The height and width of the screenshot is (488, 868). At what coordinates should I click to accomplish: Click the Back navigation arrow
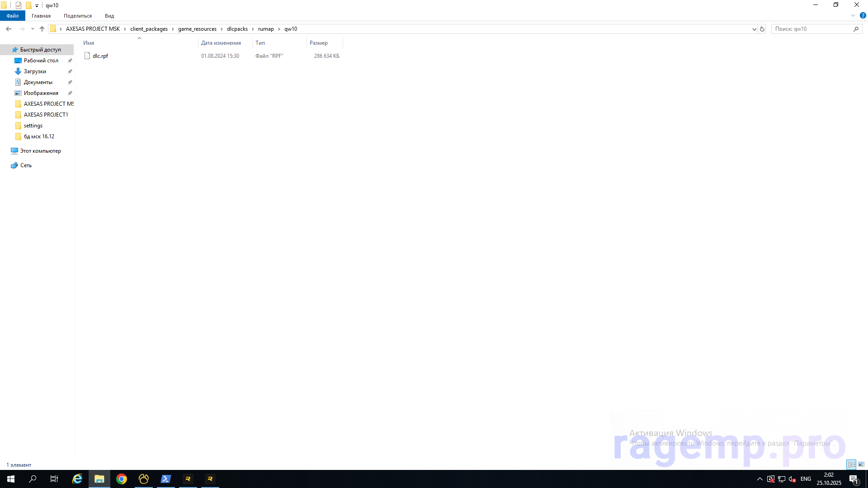coord(9,29)
